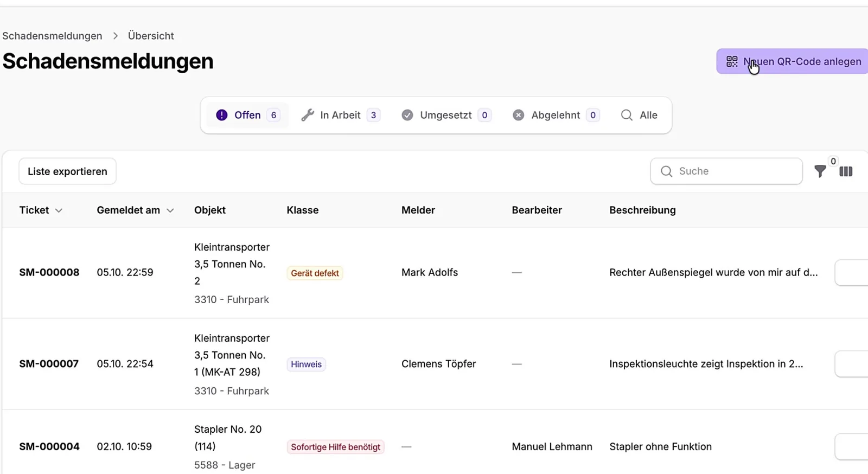Screen dimensions: 868x474
Task: Click the Gerät defekt badge
Action: pos(315,273)
